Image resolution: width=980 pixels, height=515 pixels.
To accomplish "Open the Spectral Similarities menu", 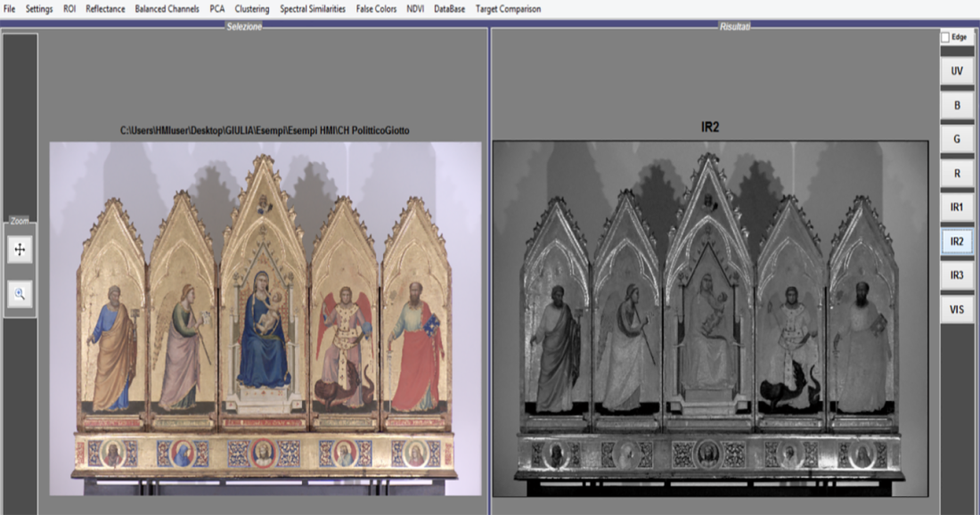I will tap(313, 9).
